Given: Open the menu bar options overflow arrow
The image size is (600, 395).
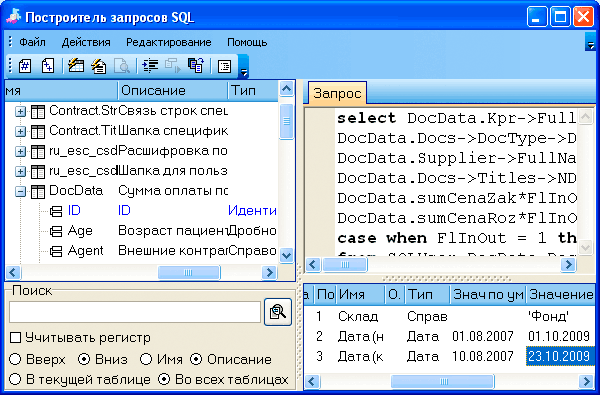Looking at the screenshot, I should click(x=590, y=42).
